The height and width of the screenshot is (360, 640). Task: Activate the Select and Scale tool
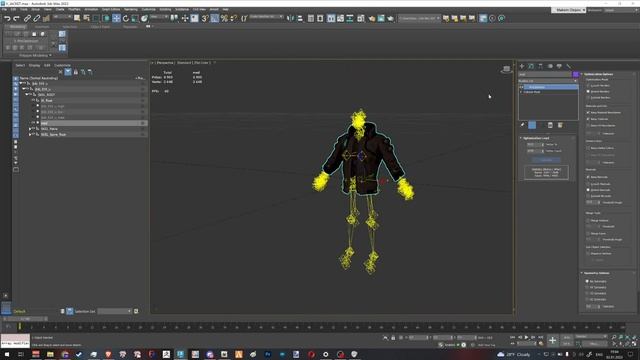tap(135, 18)
